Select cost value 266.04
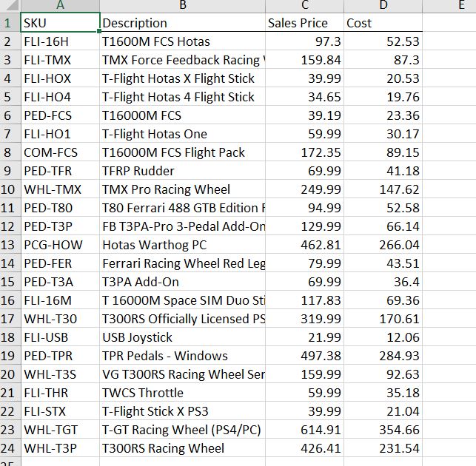The width and height of the screenshot is (476, 466). [x=383, y=245]
